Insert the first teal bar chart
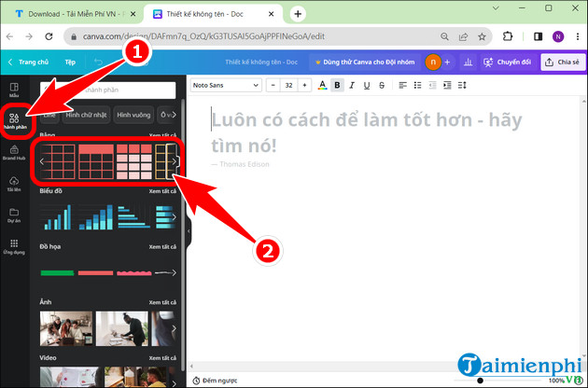 tap(57, 216)
